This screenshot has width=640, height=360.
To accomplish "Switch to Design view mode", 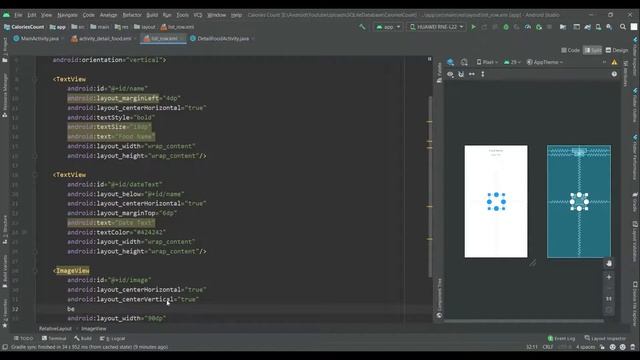I will (616, 50).
